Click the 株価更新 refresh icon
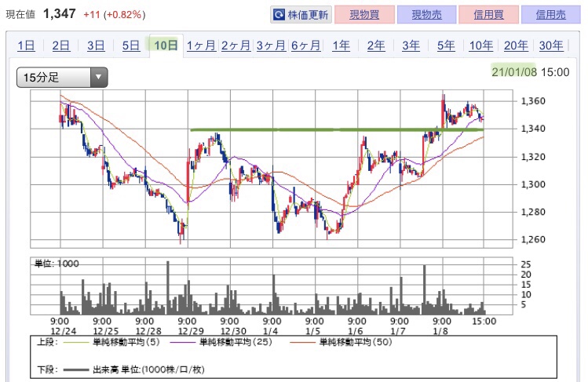Viewport: 588px width, 382px height. pos(279,15)
